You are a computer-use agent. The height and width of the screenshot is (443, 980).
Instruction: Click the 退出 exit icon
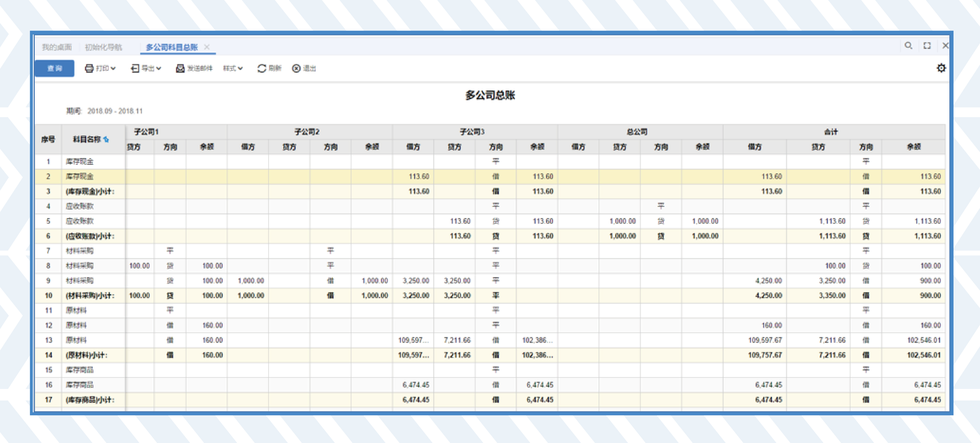click(x=296, y=68)
